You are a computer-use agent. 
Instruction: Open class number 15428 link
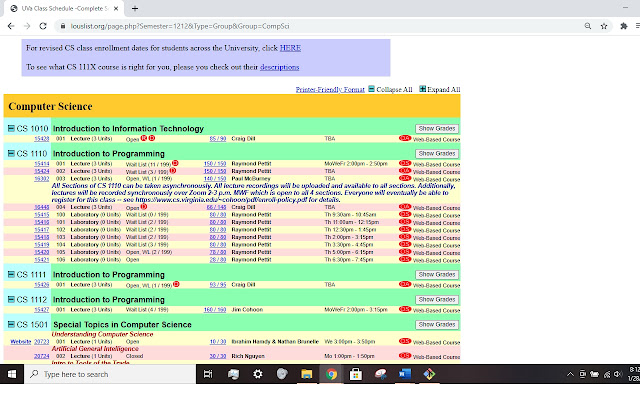pyautogui.click(x=42, y=139)
